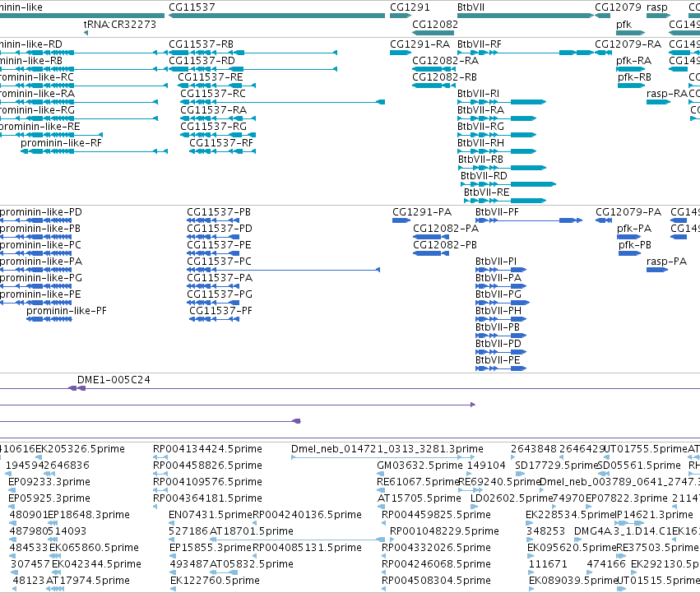This screenshot has height=593, width=700.
Task: Select the RP004508304.5prime feature
Action: [436, 581]
